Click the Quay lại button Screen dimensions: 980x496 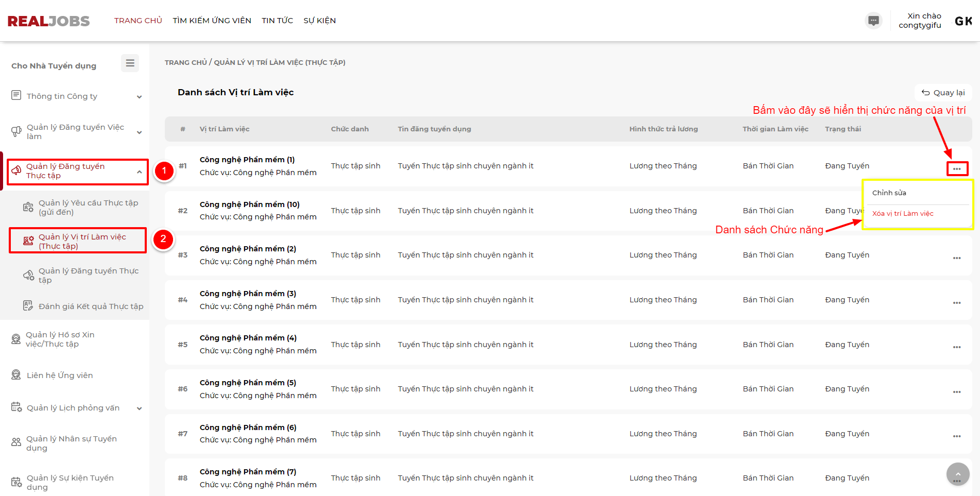point(943,93)
